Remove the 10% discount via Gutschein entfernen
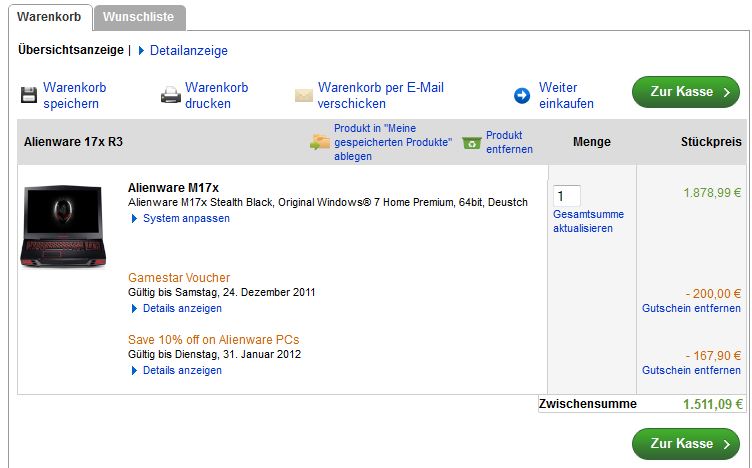 (x=691, y=370)
